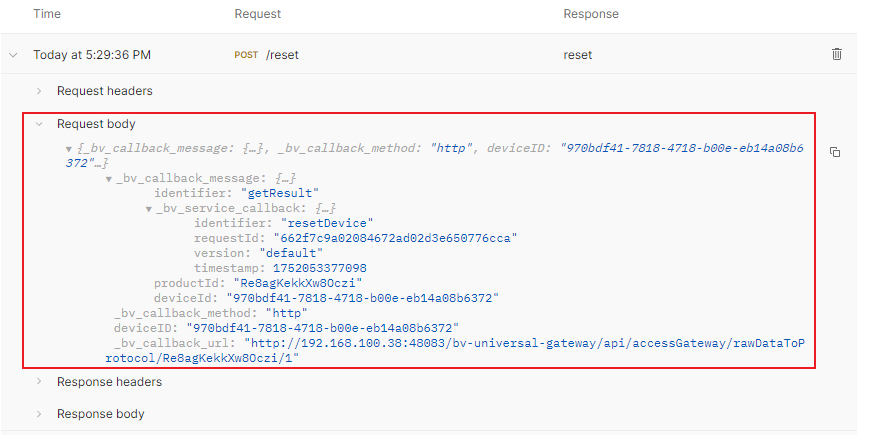The image size is (869, 435).
Task: Click the Response column header
Action: pos(591,14)
